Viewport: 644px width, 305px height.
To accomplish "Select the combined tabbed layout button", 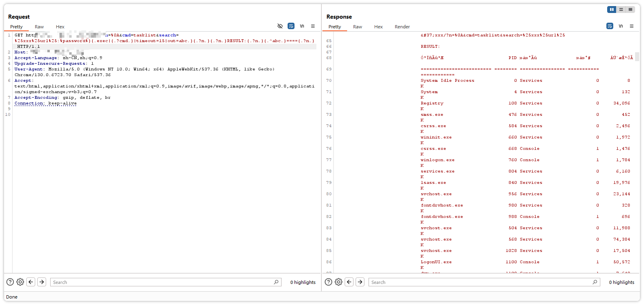I will tap(630, 9).
